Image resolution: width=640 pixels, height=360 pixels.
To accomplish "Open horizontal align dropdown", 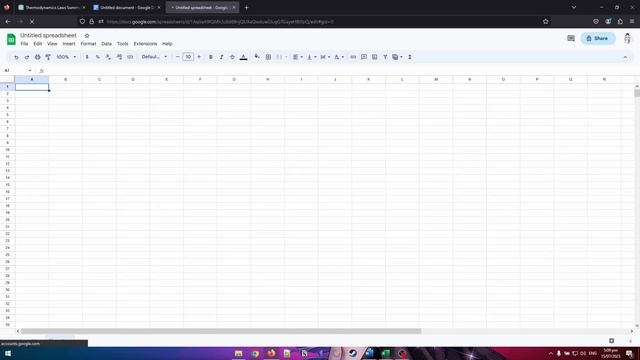I will coord(298,57).
